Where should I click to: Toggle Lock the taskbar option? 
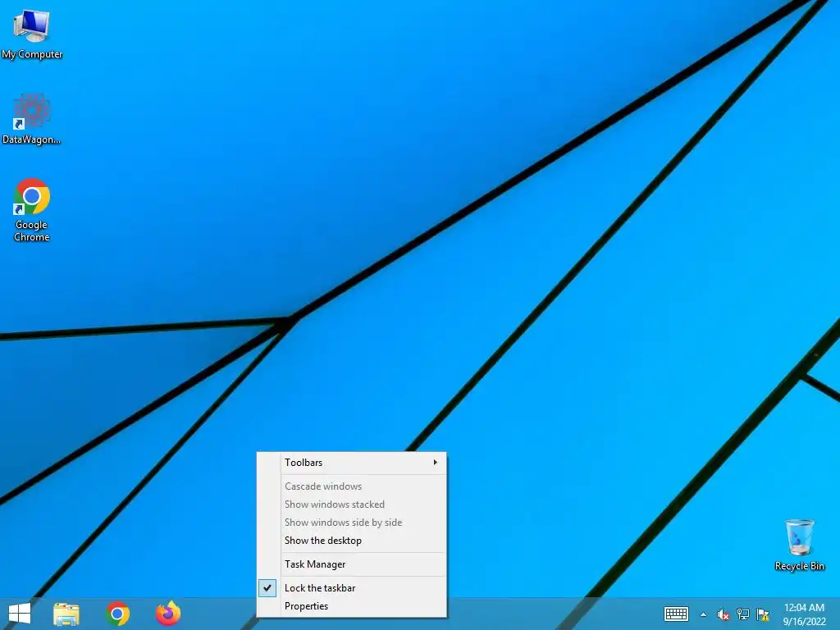coord(351,587)
